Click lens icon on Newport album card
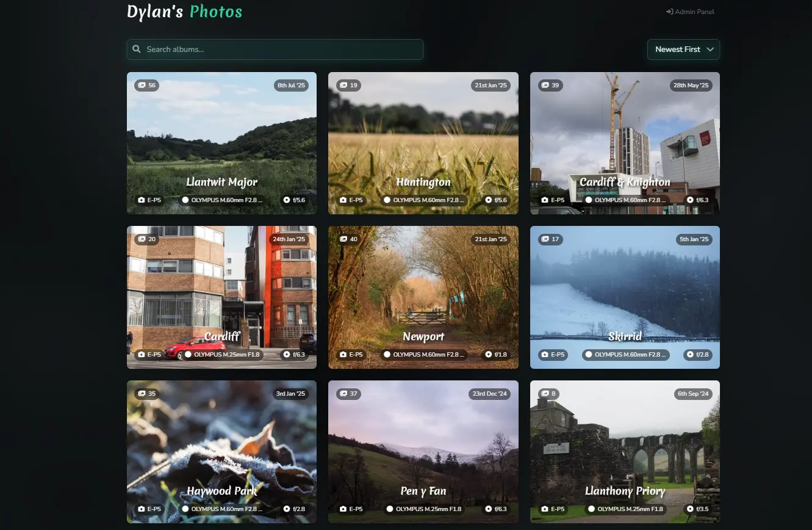 click(387, 355)
